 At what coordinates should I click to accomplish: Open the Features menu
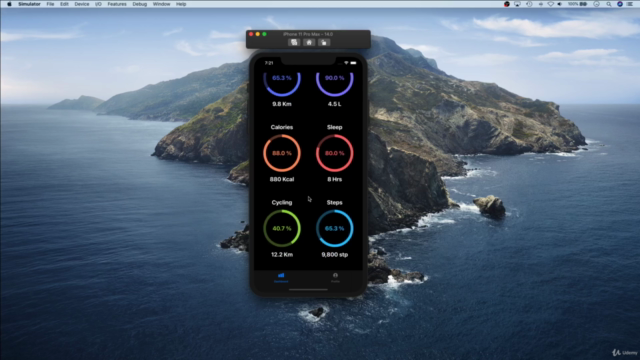click(117, 4)
